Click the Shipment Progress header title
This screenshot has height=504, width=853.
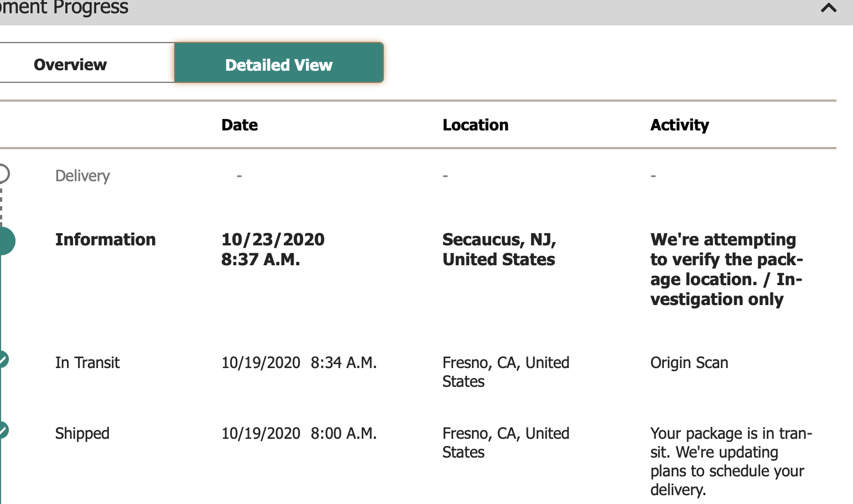point(64,8)
